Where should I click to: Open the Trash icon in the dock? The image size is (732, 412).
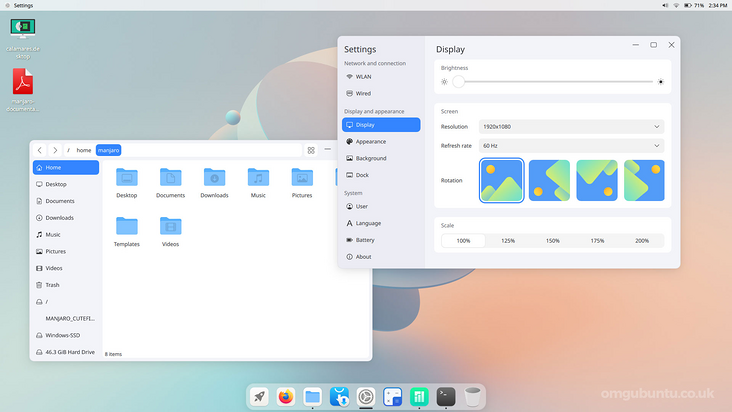474,397
